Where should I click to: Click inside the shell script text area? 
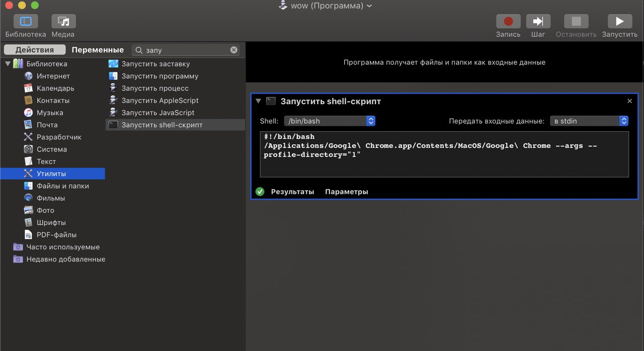pos(444,154)
